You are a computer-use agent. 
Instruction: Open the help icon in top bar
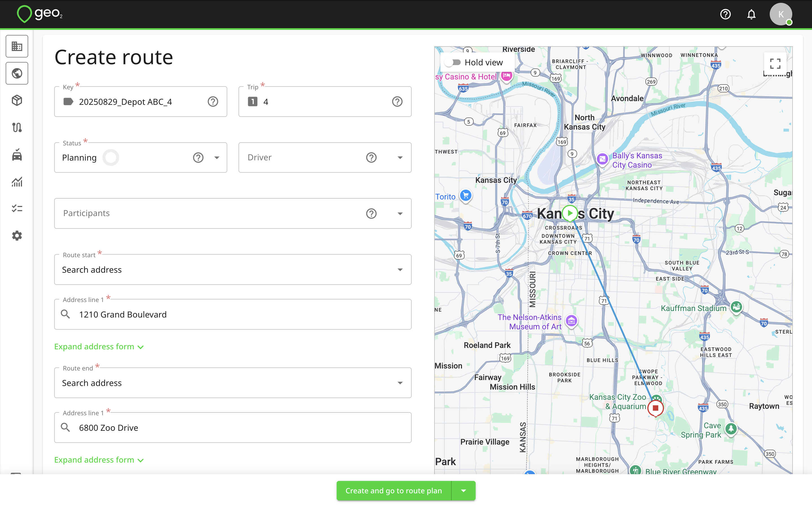(725, 14)
